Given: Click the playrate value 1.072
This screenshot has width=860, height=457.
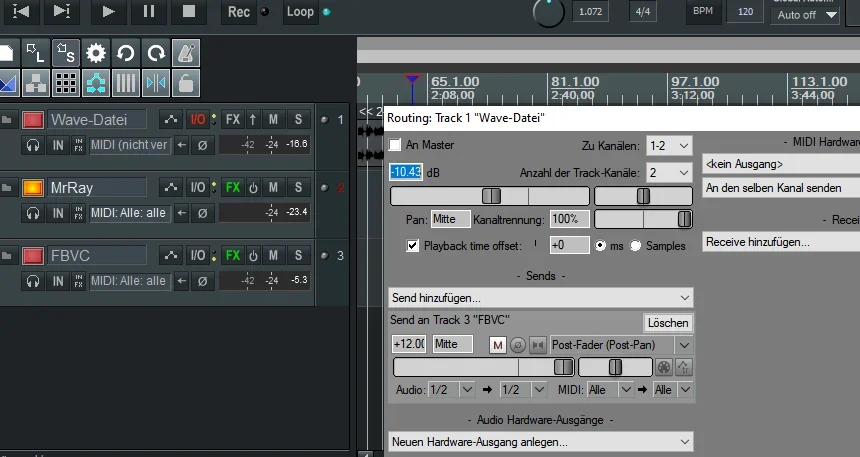Looking at the screenshot, I should point(590,12).
